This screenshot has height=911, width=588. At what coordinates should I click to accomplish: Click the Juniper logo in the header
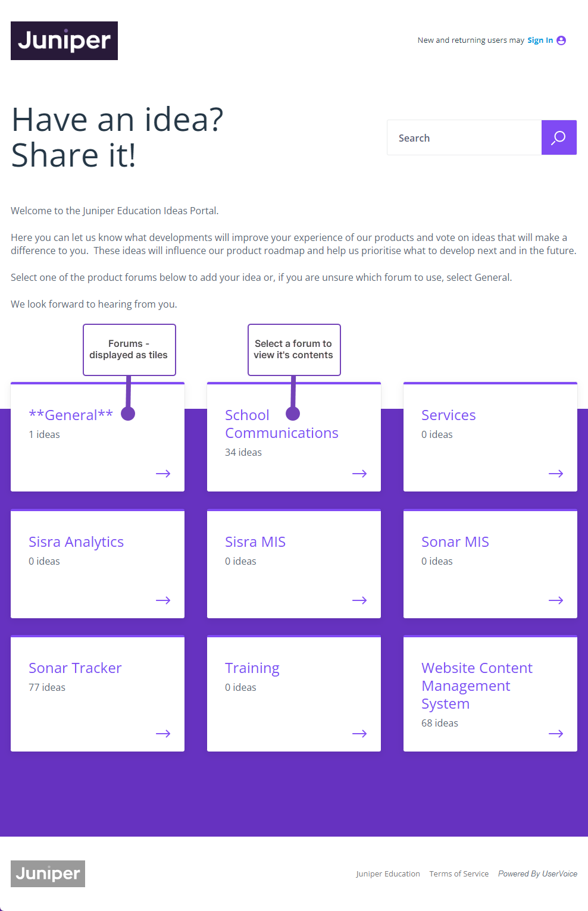(64, 40)
